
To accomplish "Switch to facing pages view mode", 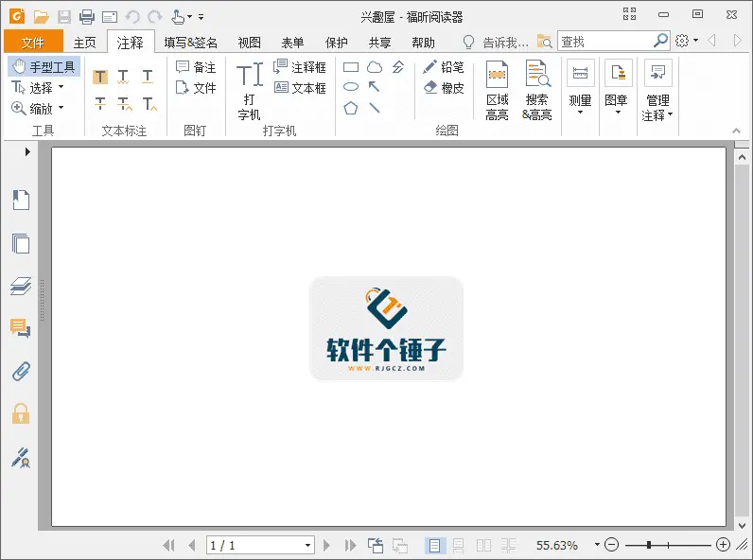I will pyautogui.click(x=483, y=546).
